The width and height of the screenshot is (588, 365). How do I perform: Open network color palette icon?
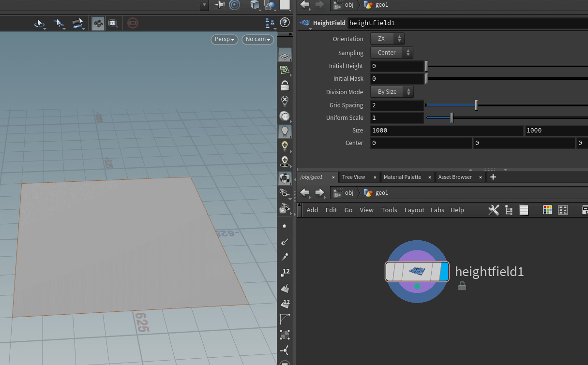coord(547,210)
